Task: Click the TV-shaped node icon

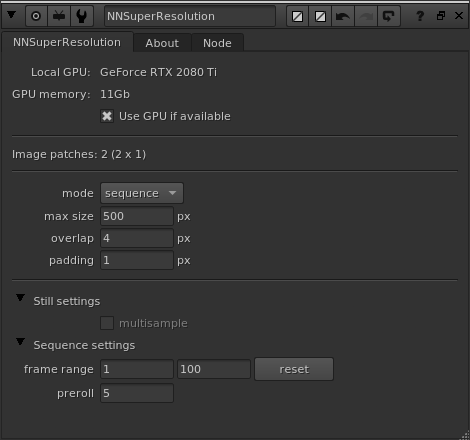Action: (x=59, y=16)
